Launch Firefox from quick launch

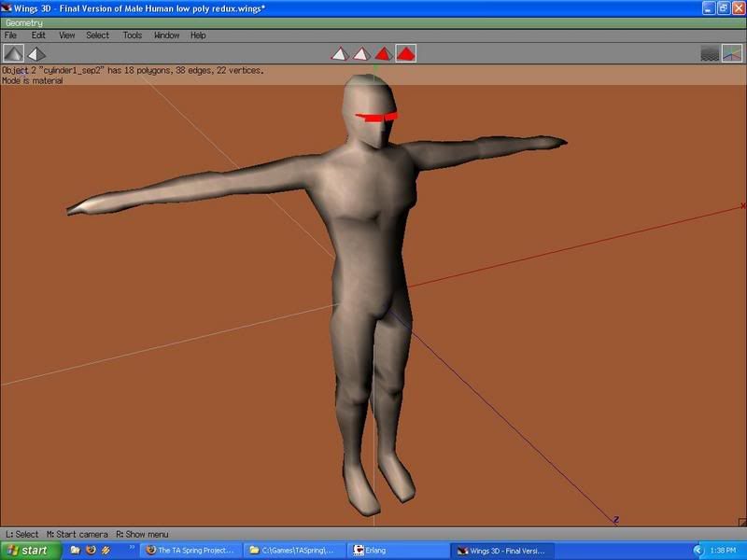click(91, 550)
